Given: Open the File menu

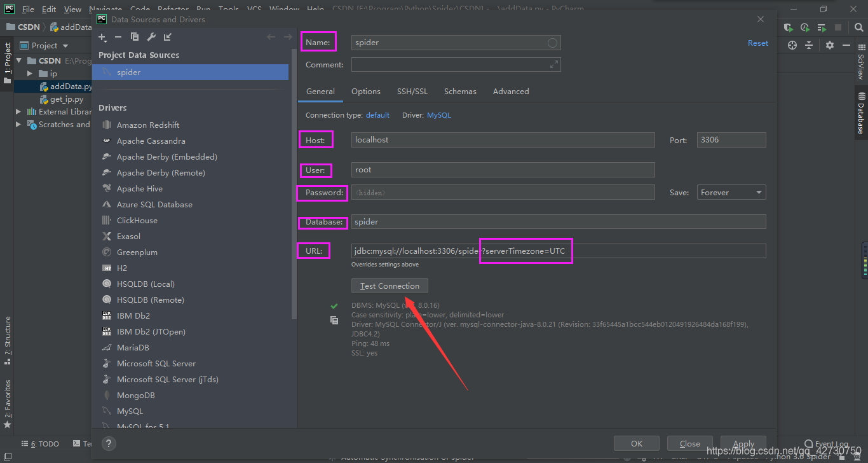Looking at the screenshot, I should click(28, 10).
